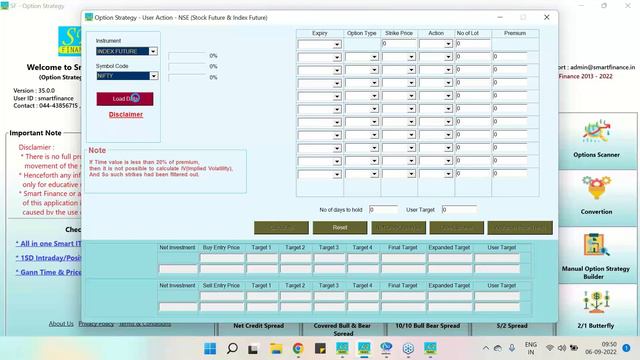Open taskbar Search magnifier
This screenshot has width=640, height=360.
click(x=232, y=349)
